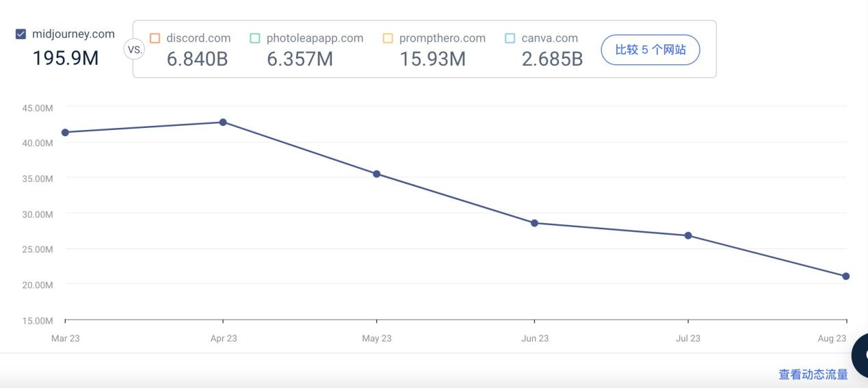This screenshot has height=388, width=868.
Task: Click the Jul 23 data point
Action: (x=688, y=235)
